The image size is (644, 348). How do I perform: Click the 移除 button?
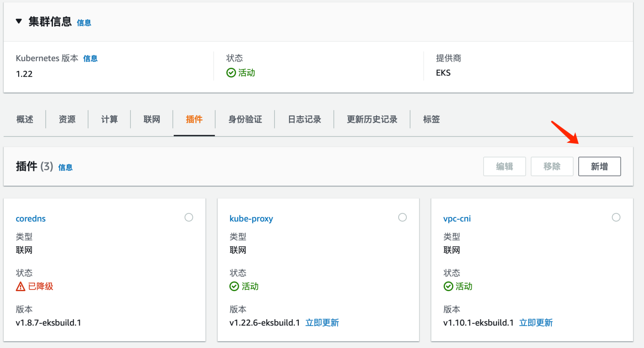coord(552,167)
